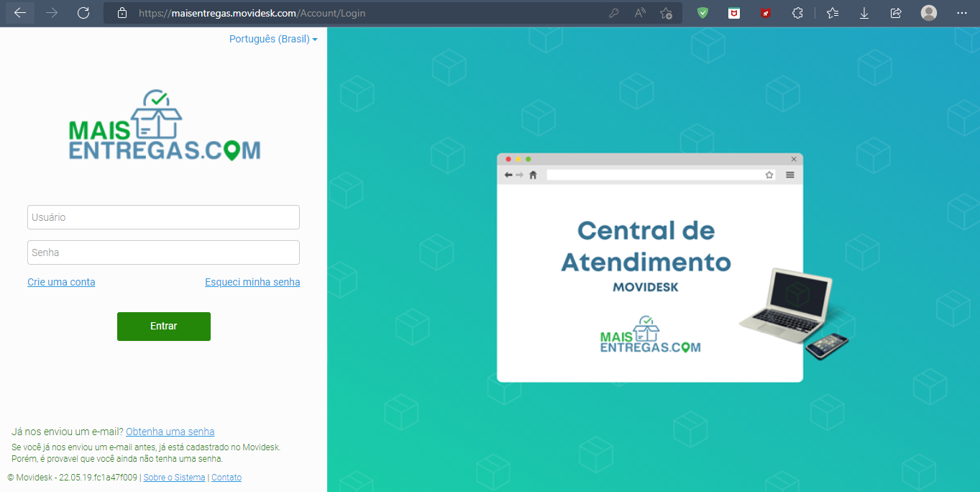Open the Contato link in the footer

tap(226, 478)
